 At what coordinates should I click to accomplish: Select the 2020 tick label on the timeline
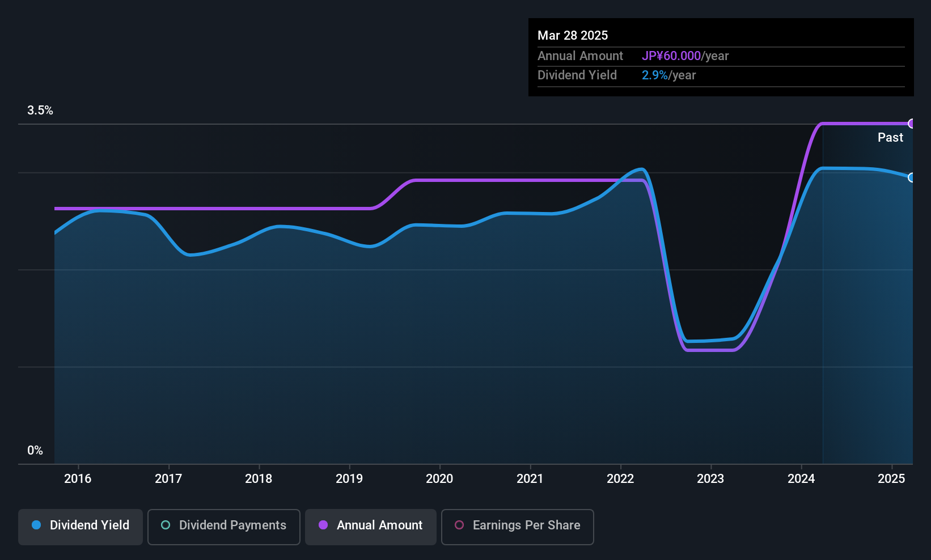[x=439, y=479]
